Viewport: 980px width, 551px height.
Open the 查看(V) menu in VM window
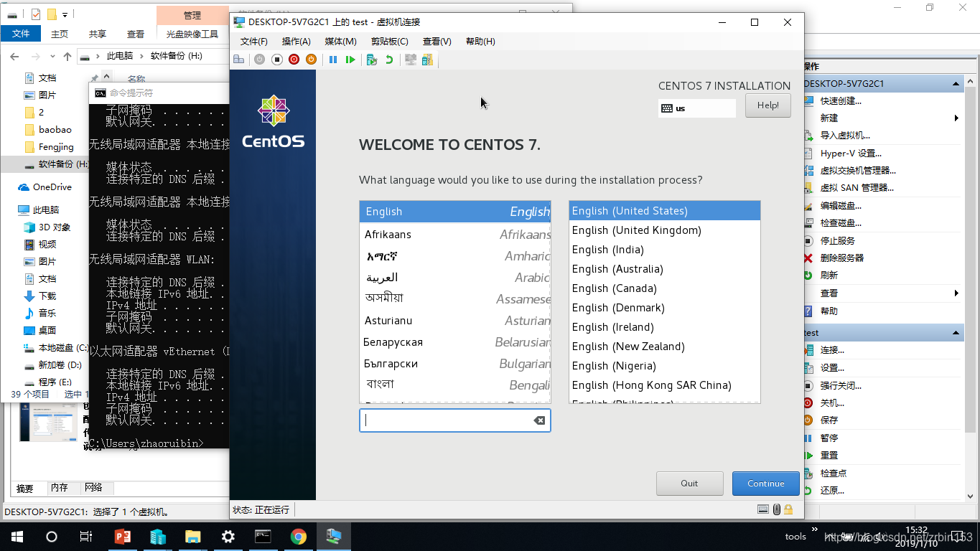[437, 42]
